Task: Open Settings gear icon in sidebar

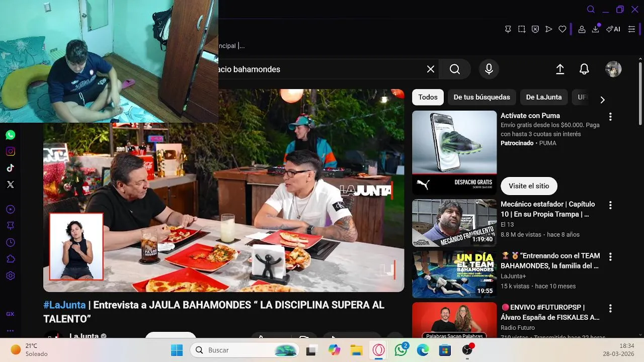Action: coord(11,276)
